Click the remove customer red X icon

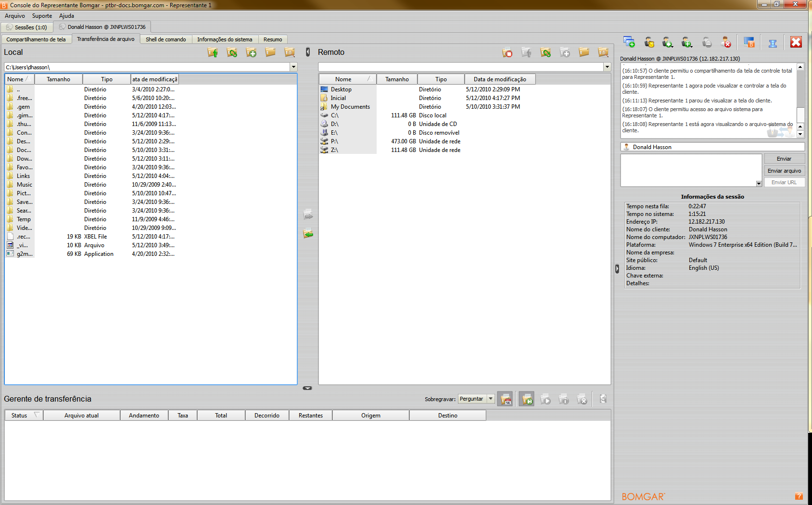coord(726,42)
